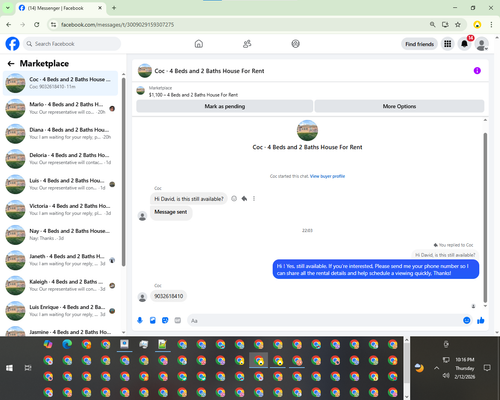Select the Coc conversation in list
Image resolution: width=500 pixels, height=400 pixels.
point(60,83)
